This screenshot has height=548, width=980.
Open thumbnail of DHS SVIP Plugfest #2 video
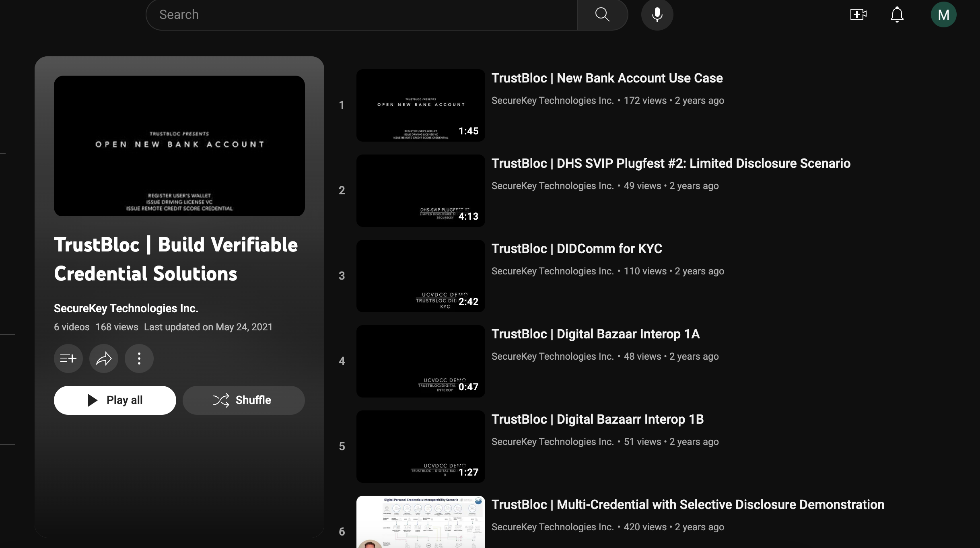(x=420, y=190)
